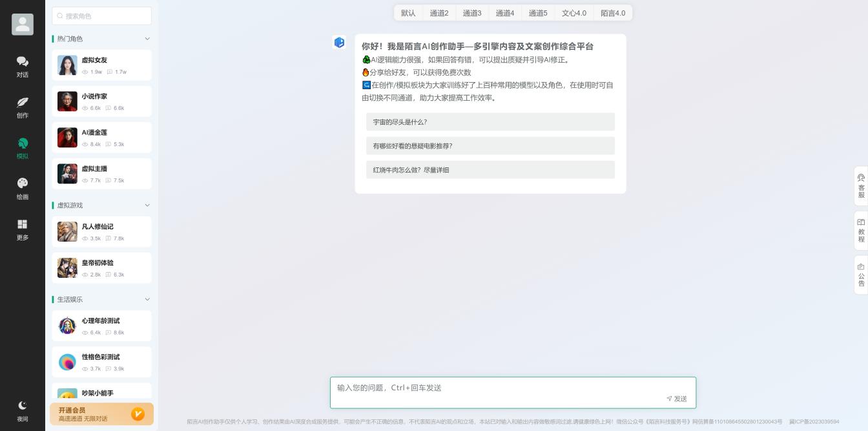This screenshot has height=431, width=868.
Task: Open the 教程 tutorial panel
Action: point(861,231)
